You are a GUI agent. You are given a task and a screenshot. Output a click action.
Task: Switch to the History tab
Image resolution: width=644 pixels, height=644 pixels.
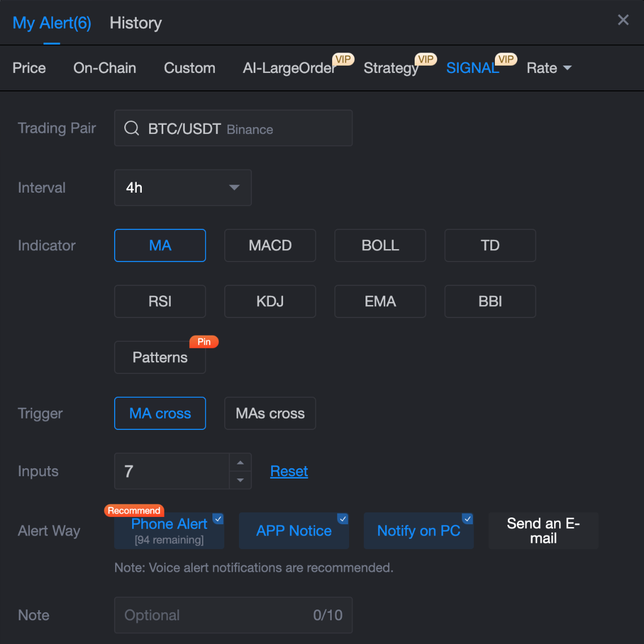(x=135, y=23)
